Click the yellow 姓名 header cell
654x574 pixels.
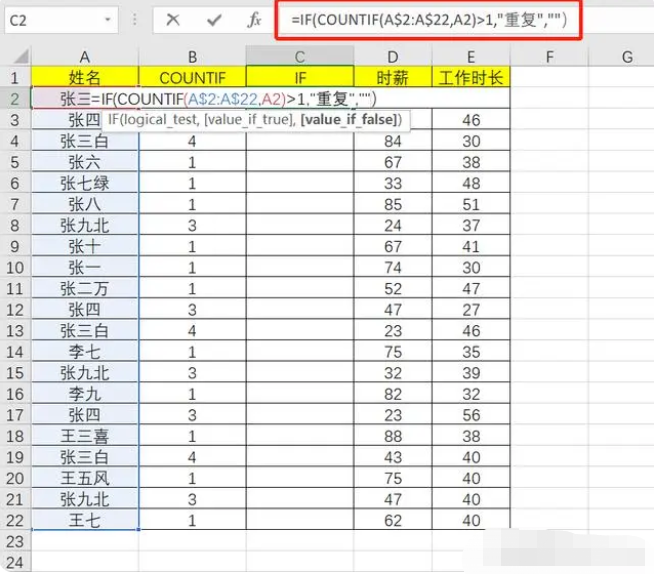84,77
